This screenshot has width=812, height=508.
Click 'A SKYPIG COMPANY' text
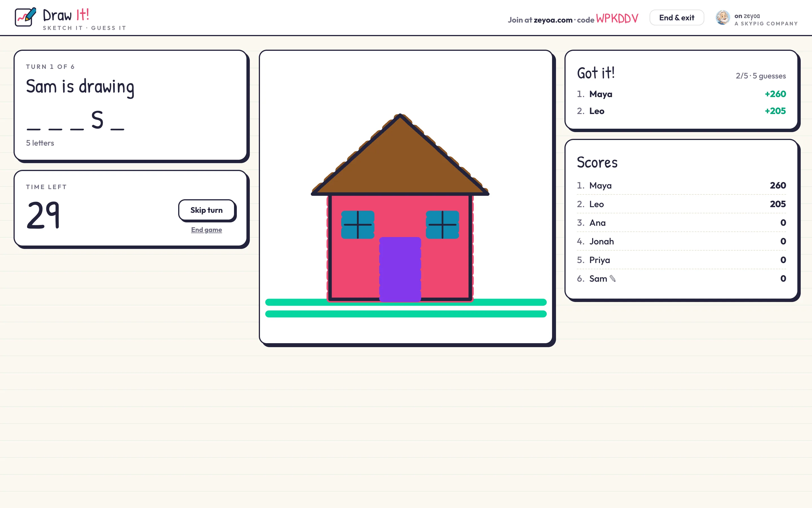coord(766,24)
